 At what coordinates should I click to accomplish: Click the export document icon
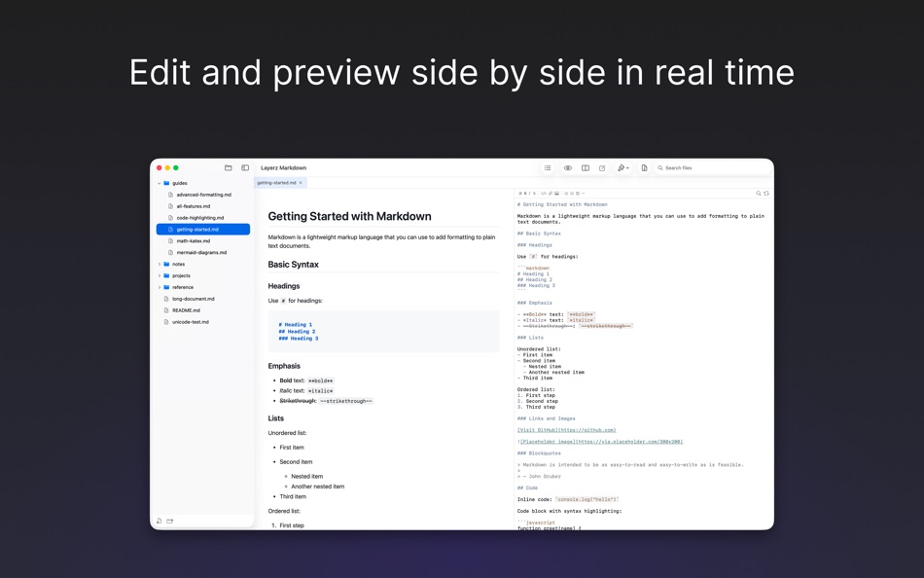[x=644, y=168]
